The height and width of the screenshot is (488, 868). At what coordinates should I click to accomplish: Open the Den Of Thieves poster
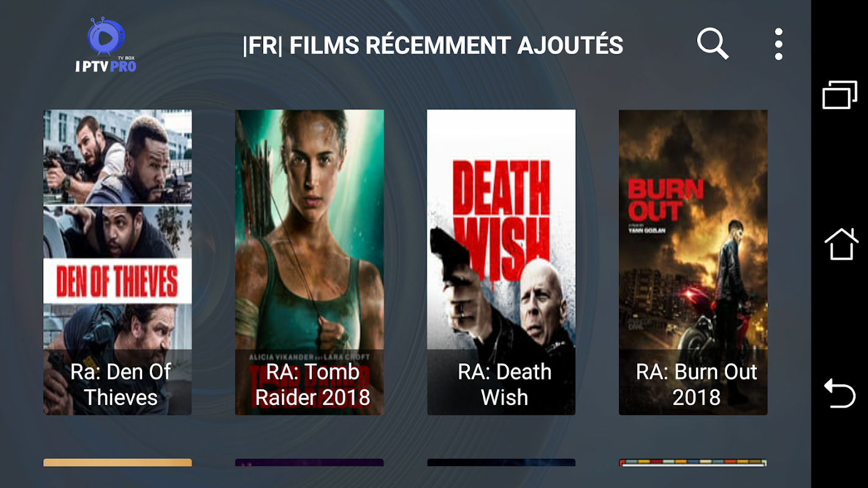coord(117,262)
